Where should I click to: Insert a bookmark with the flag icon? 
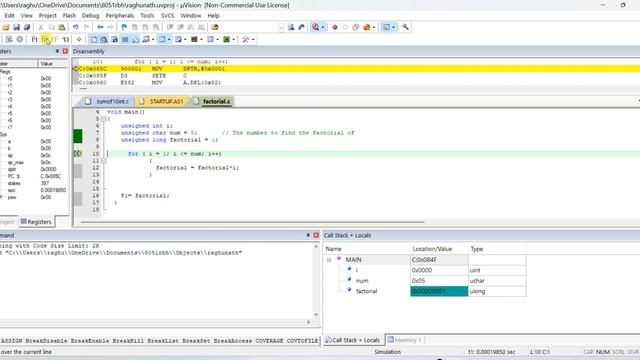pos(124,27)
